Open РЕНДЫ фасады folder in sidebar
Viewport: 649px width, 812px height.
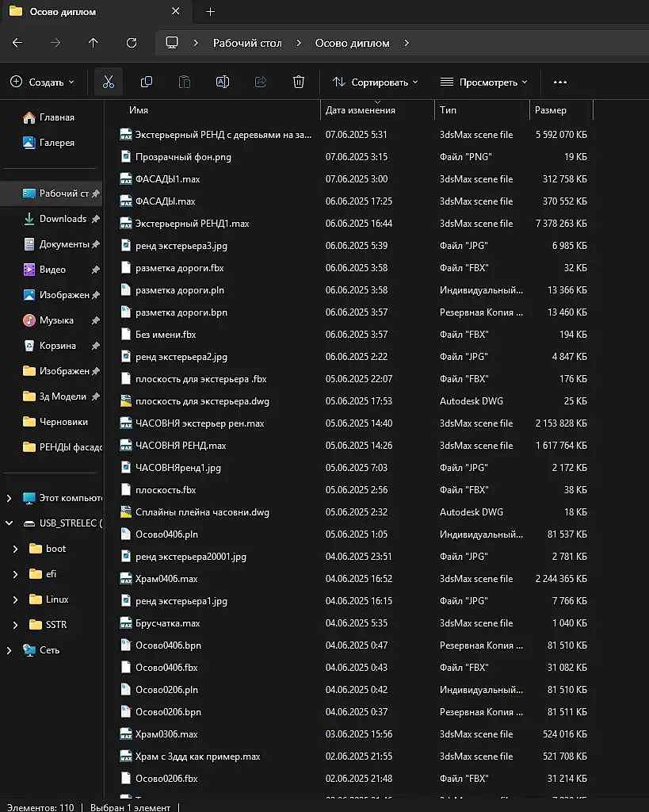[62, 447]
